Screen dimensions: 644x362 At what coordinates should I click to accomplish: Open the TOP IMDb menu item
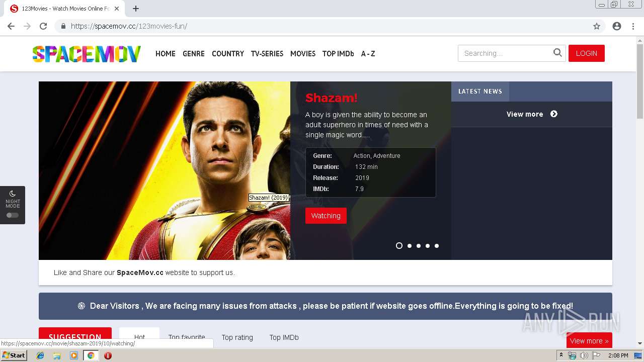pyautogui.click(x=338, y=54)
